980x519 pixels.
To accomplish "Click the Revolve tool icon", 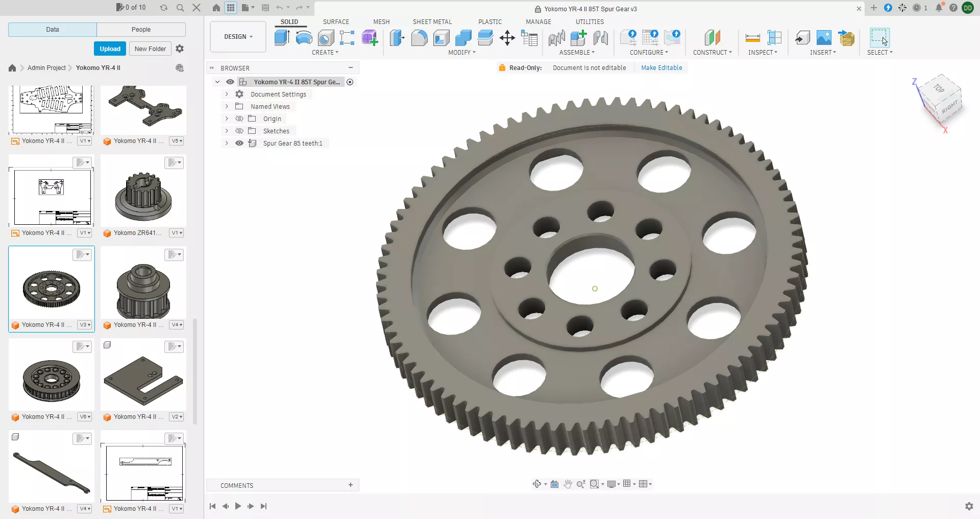I will 304,38.
